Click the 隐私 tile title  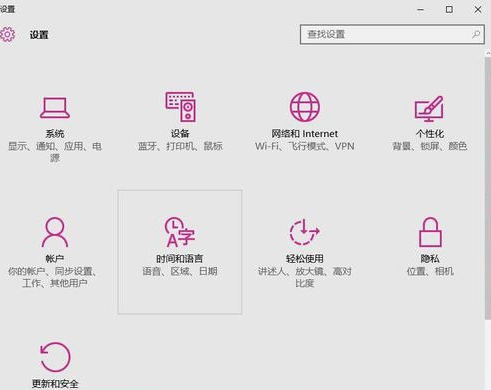(x=430, y=259)
